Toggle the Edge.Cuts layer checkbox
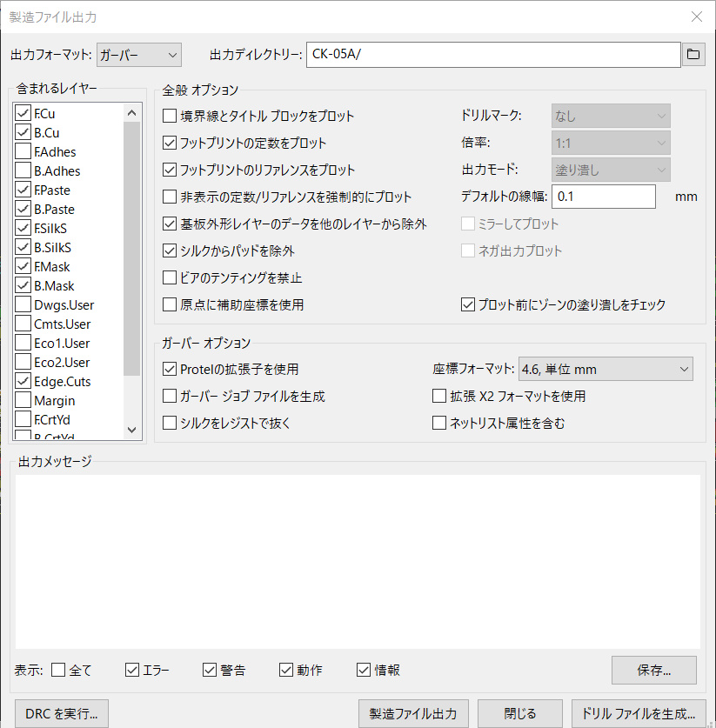This screenshot has width=716, height=728. pyautogui.click(x=23, y=381)
